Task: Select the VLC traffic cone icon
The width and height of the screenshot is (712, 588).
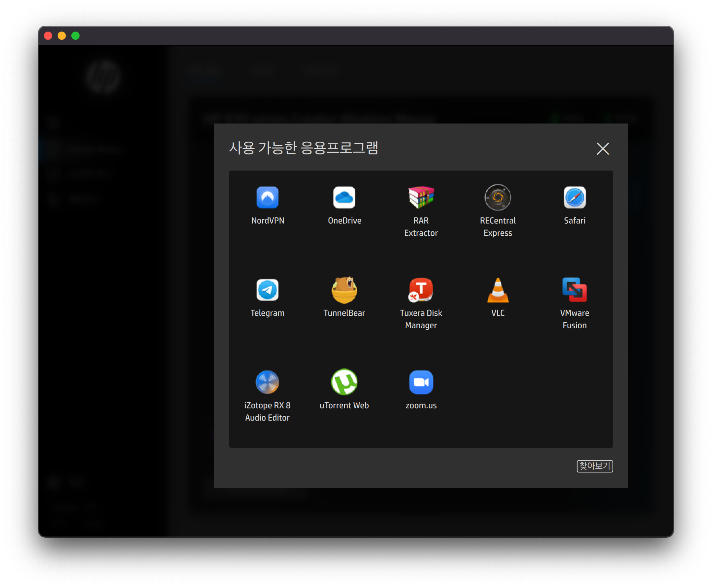Action: click(x=498, y=290)
